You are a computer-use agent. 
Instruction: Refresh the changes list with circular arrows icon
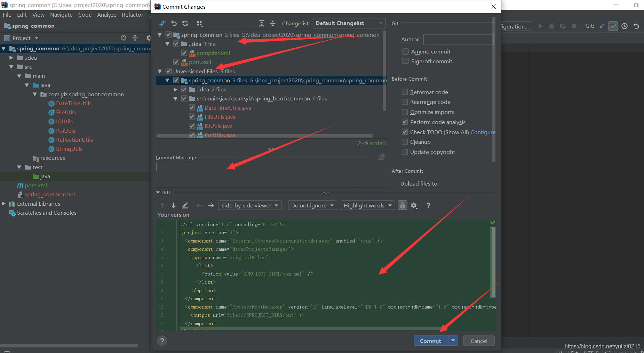click(x=185, y=23)
